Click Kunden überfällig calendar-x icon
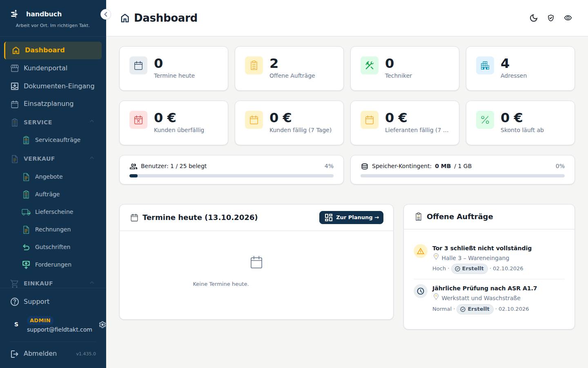Screen dimensions: 588x368 (138, 120)
